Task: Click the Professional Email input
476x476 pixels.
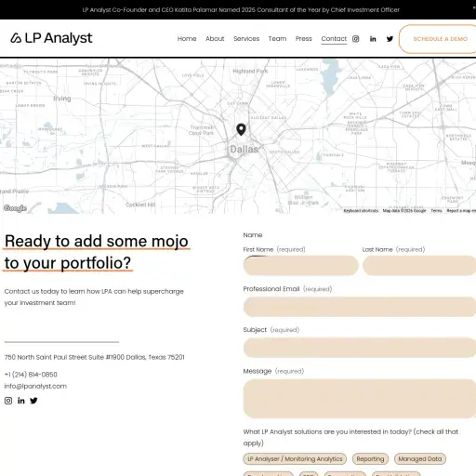Action: [360, 307]
